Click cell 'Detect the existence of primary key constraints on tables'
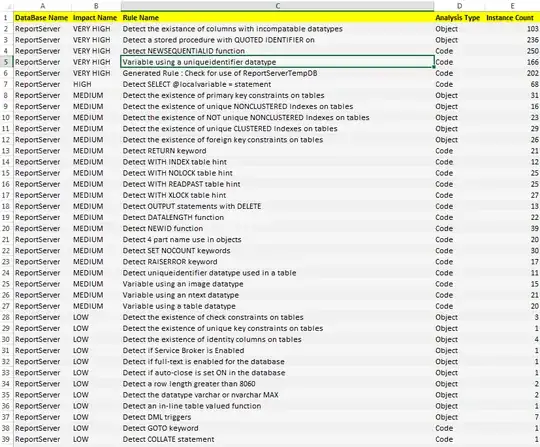The image size is (540, 447). pos(277,95)
